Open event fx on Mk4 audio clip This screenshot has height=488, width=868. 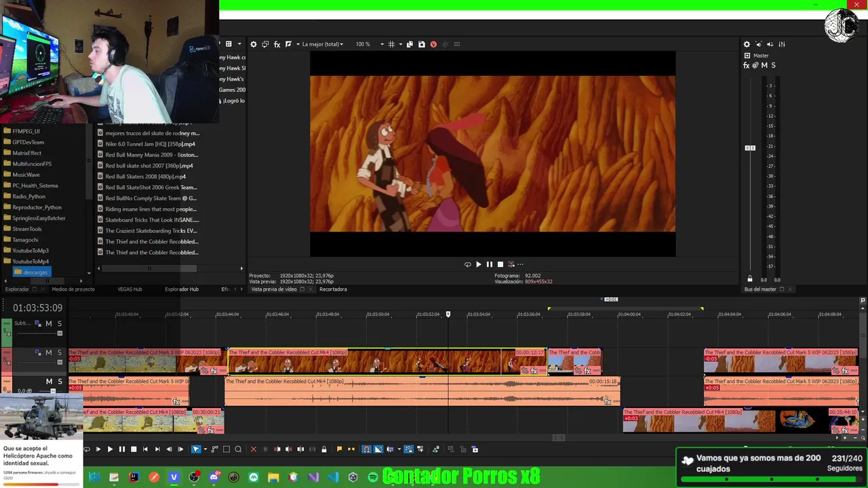click(x=608, y=402)
